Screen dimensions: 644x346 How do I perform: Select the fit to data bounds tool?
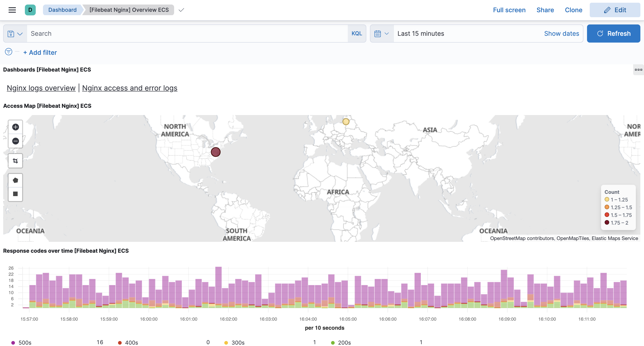[16, 161]
